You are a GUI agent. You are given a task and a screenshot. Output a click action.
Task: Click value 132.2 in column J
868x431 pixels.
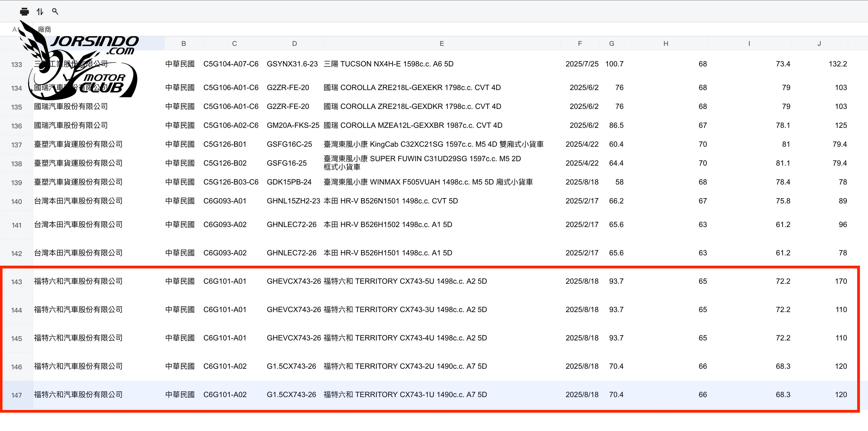pos(838,64)
